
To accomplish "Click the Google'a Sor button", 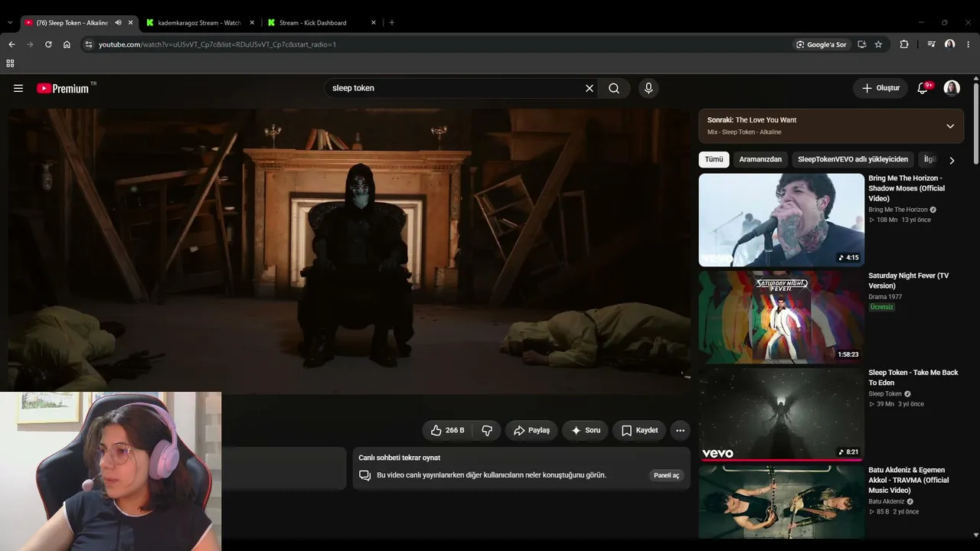I will [822, 44].
